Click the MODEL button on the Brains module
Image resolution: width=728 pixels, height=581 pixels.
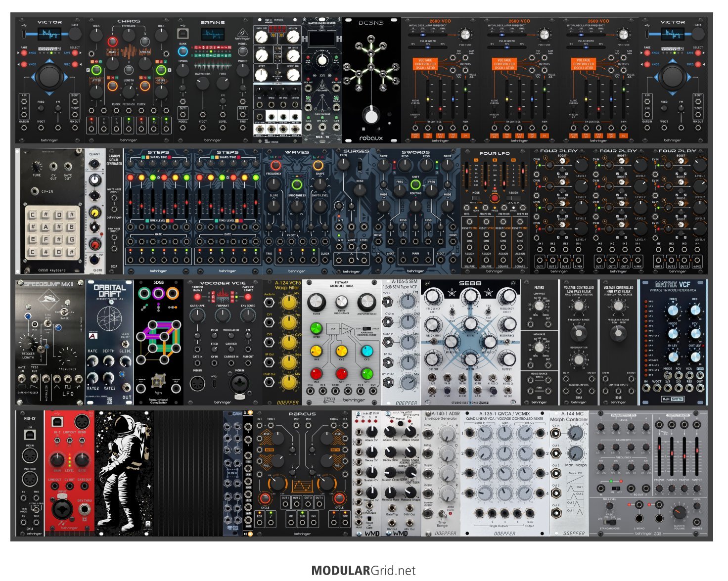pos(243,51)
